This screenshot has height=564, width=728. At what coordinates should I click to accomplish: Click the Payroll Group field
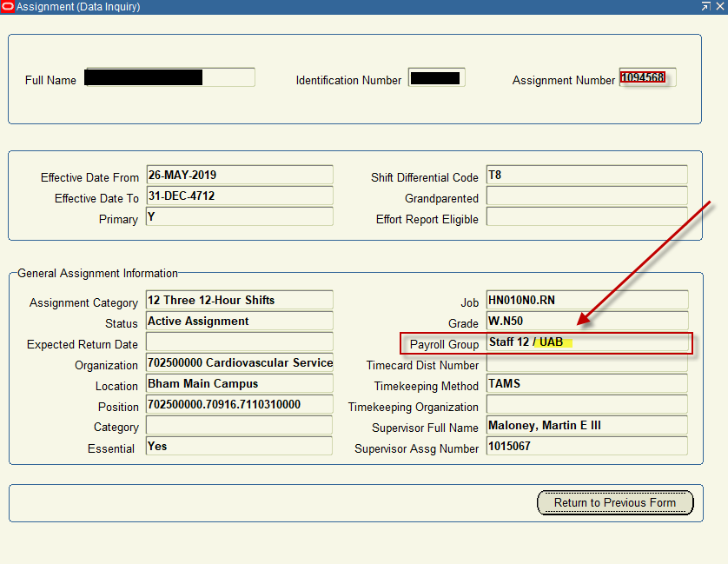(x=588, y=342)
